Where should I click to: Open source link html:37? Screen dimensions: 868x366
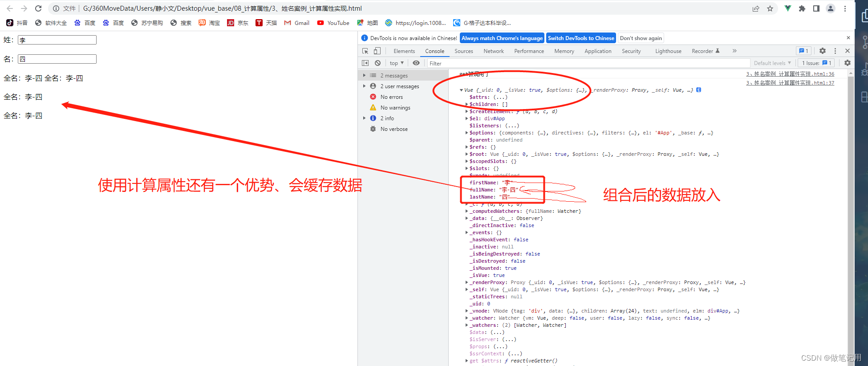pos(790,83)
